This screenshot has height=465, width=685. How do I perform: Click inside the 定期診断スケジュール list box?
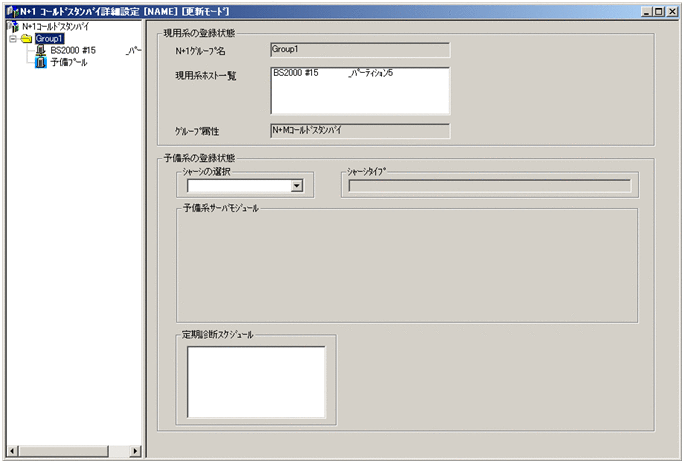coord(256,382)
